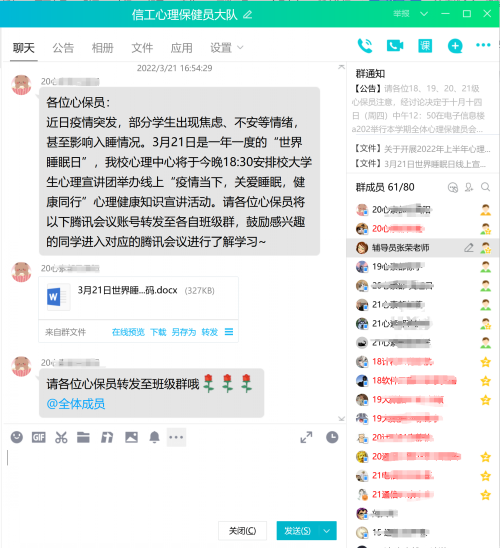
Task: Start a group voice call
Action: click(x=365, y=46)
